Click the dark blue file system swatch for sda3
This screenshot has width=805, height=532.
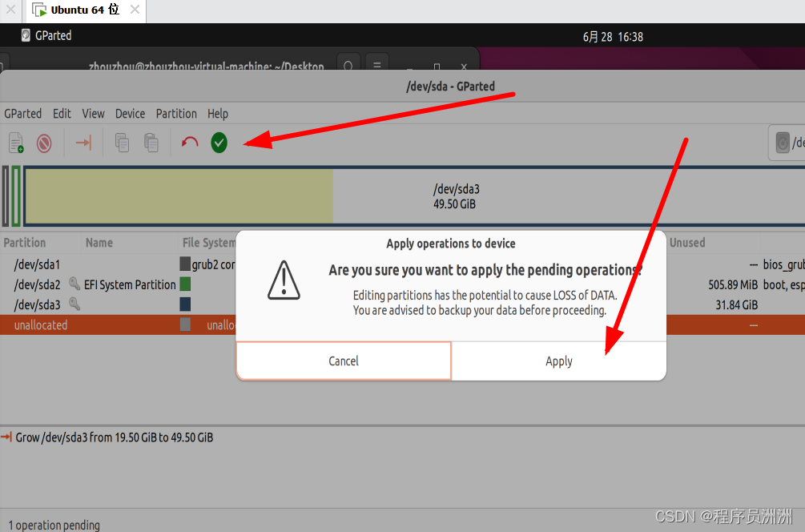click(185, 304)
